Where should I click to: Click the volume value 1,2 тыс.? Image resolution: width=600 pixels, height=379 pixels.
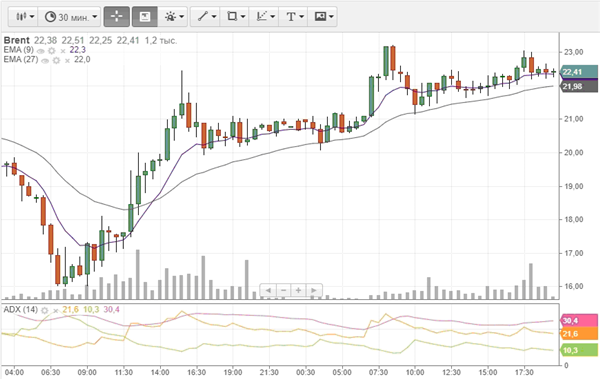[161, 40]
